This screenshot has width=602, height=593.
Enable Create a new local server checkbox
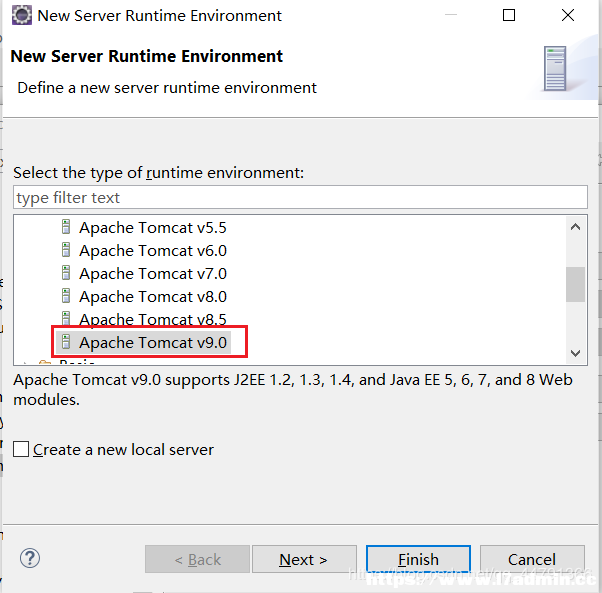[x=21, y=449]
